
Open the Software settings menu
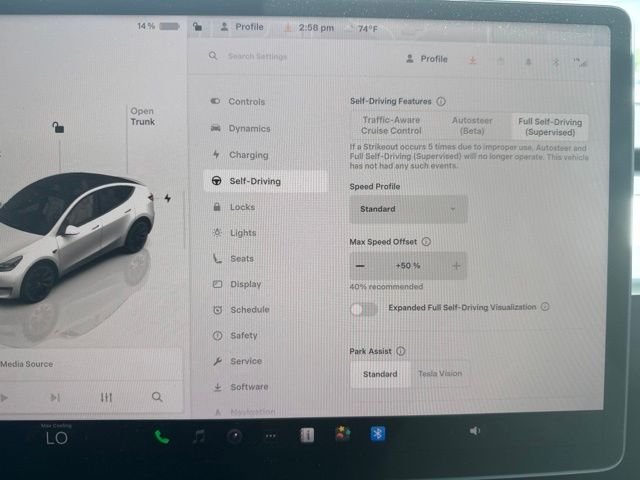pyautogui.click(x=249, y=387)
